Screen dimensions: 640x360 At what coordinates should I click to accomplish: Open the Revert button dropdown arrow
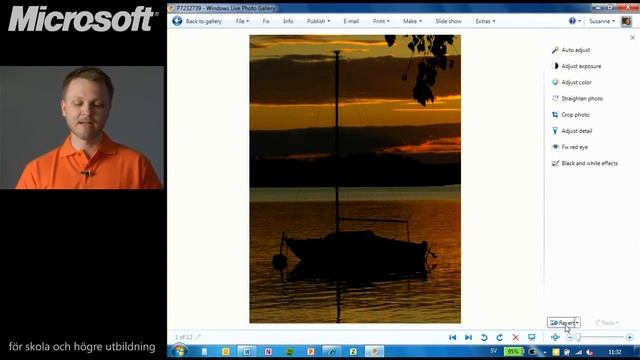coord(577,323)
